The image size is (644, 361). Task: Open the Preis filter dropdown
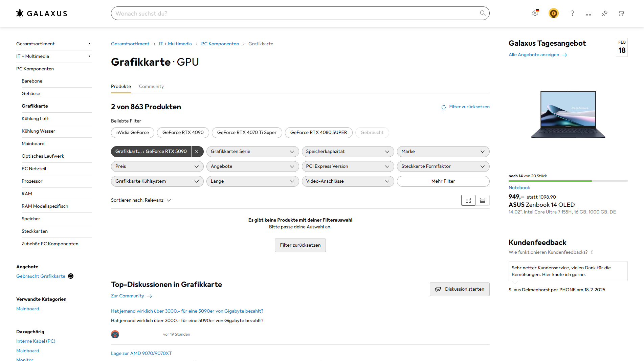coord(157,166)
